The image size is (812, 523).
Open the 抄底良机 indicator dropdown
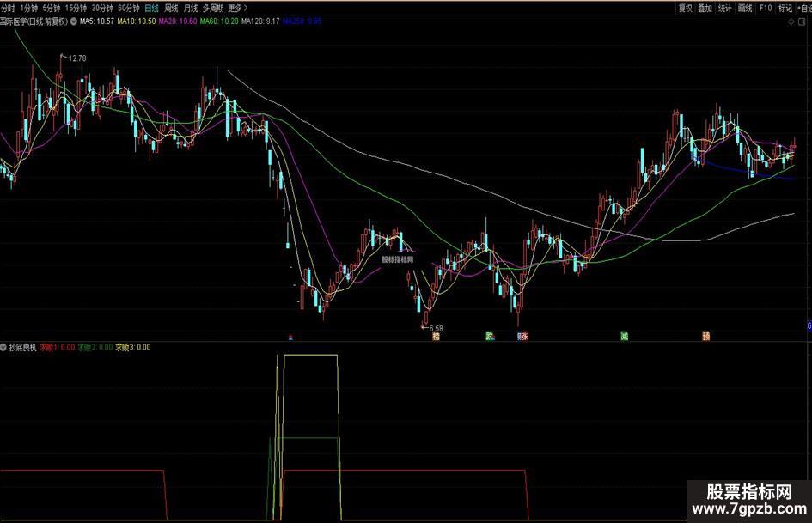(x=3, y=347)
